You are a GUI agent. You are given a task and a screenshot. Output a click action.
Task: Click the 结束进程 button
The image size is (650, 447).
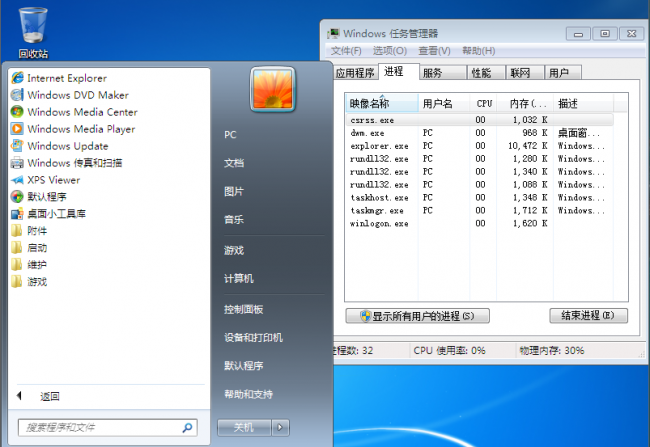coord(588,316)
